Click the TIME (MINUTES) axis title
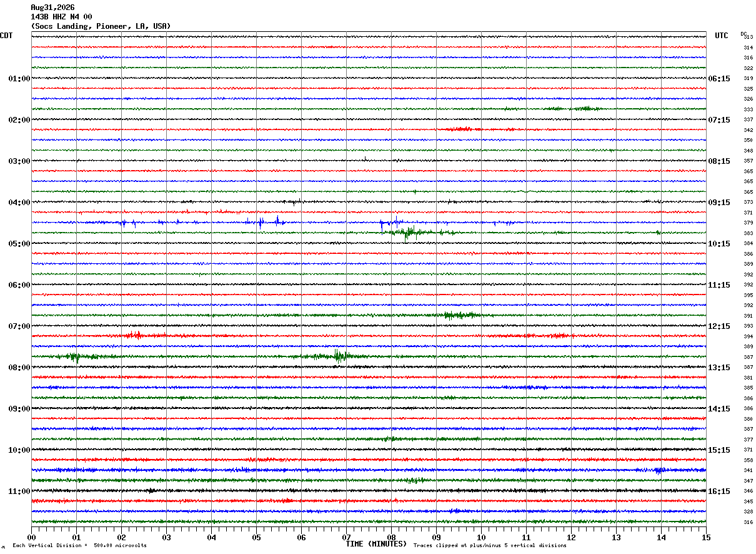Viewport: 756px width, 554px height. tap(376, 544)
